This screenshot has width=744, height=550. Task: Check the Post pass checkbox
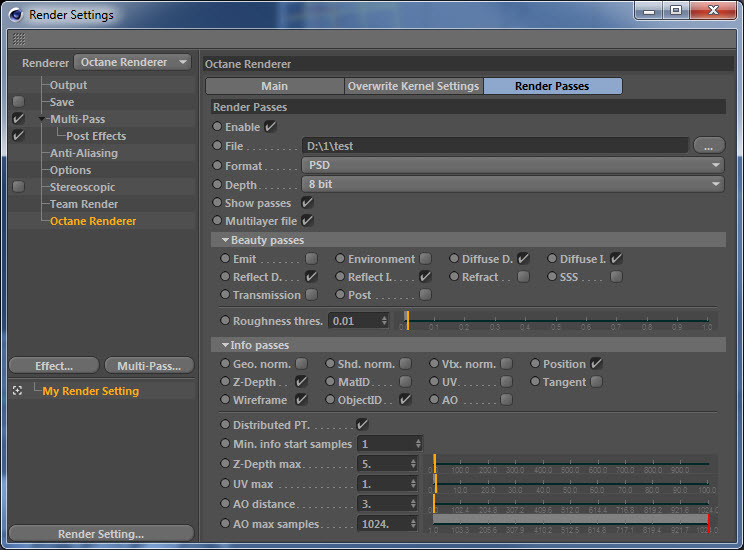click(426, 295)
